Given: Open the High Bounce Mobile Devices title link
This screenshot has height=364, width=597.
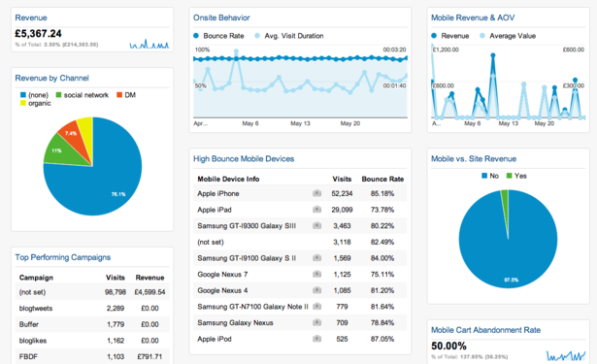Looking at the screenshot, I should point(244,159).
